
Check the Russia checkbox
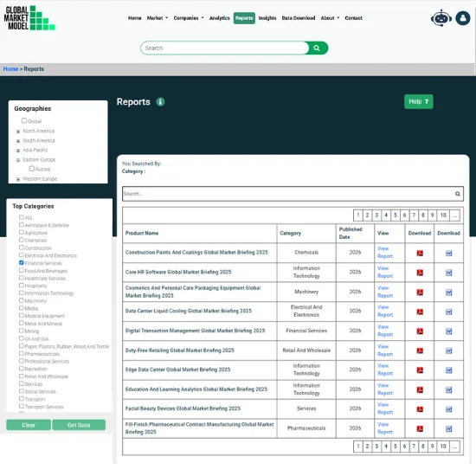click(x=31, y=169)
